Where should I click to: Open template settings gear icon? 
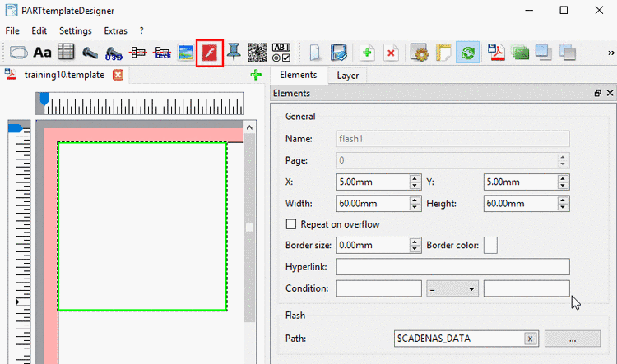pos(420,53)
